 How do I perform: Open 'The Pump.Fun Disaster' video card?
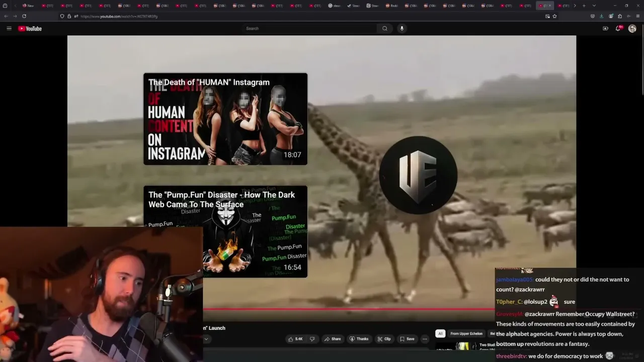(225, 232)
